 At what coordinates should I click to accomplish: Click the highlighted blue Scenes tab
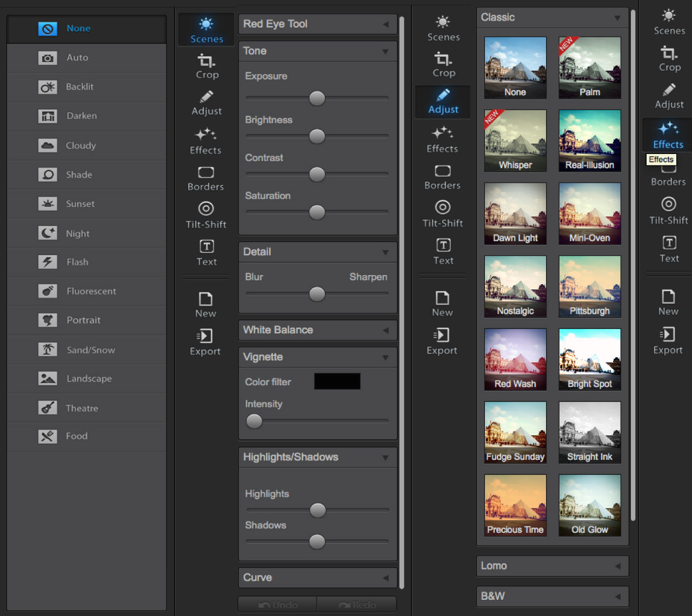pyautogui.click(x=206, y=30)
